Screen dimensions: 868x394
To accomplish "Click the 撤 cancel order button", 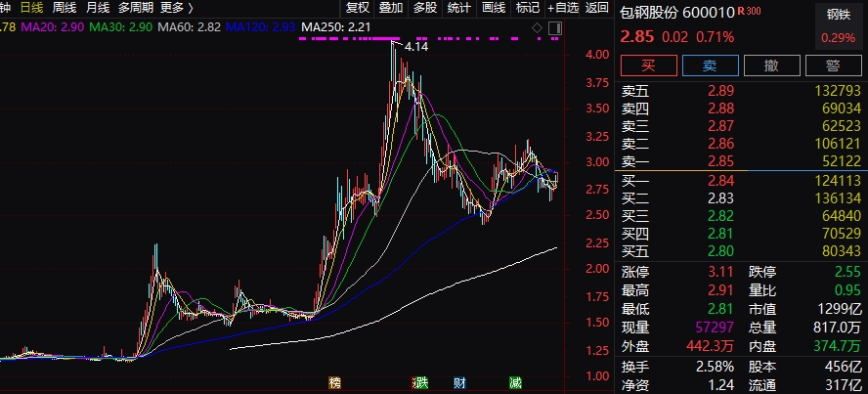I will 771,66.
